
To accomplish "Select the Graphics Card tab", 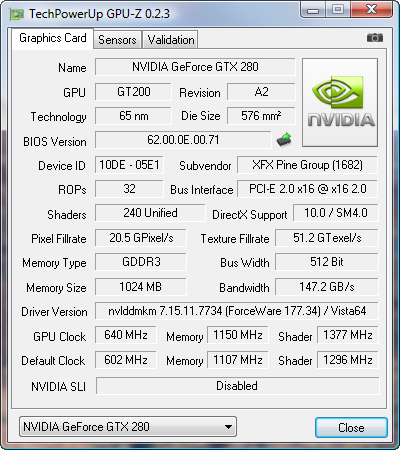I will 53,38.
